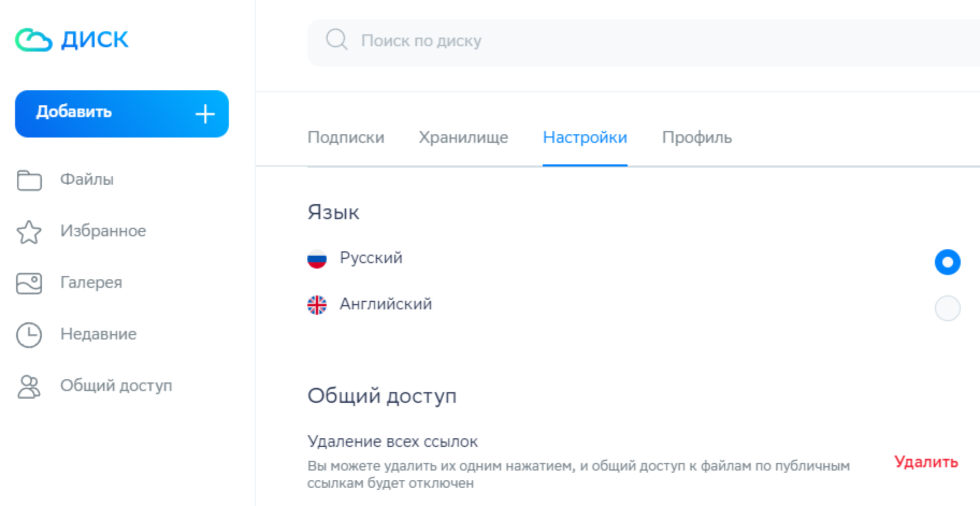Image resolution: width=980 pixels, height=506 pixels.
Task: Click the British flag icon
Action: pos(317,305)
